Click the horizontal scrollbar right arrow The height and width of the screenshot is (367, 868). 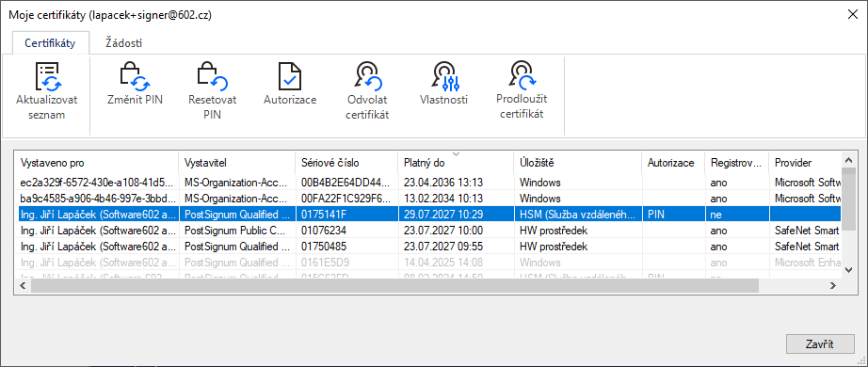(832, 286)
